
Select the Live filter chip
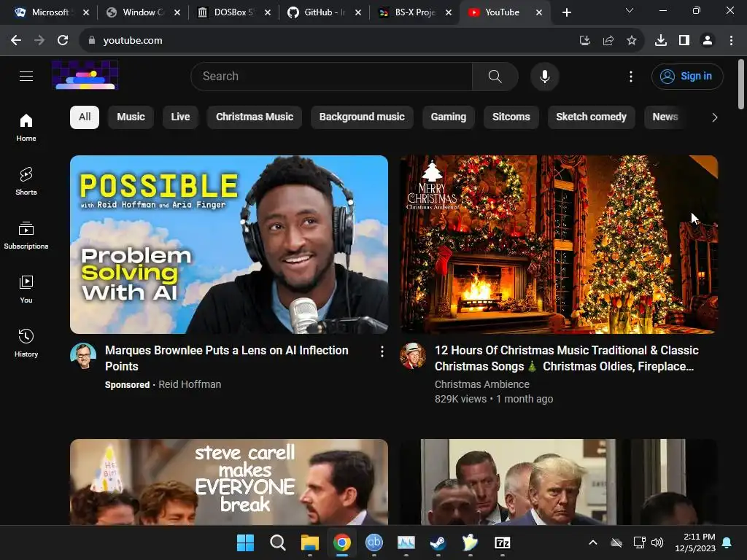(x=180, y=117)
